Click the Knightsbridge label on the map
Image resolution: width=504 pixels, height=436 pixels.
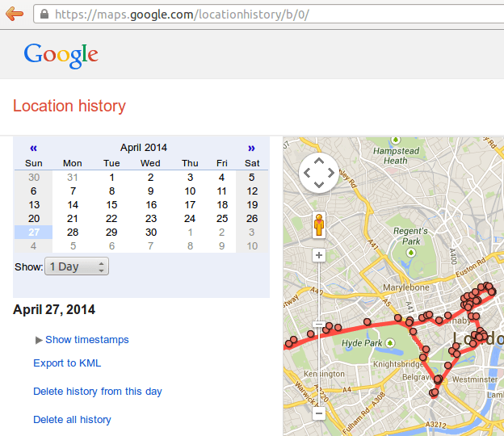tap(398, 364)
